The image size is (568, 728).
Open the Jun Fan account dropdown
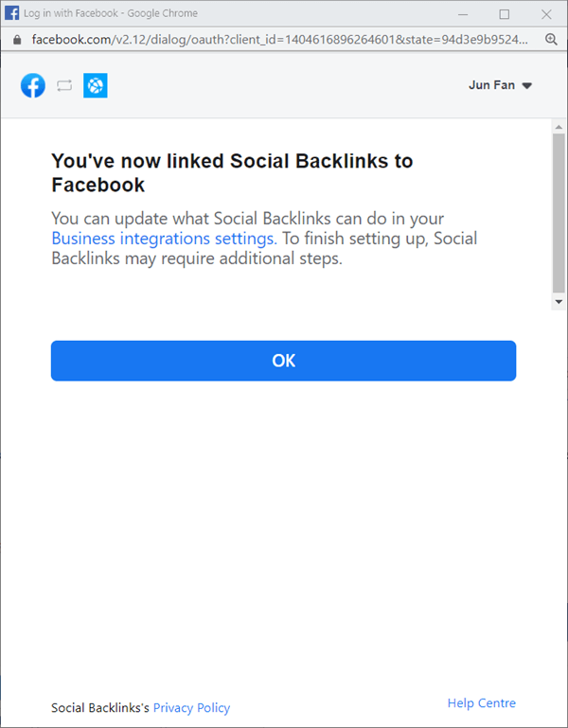(x=500, y=85)
